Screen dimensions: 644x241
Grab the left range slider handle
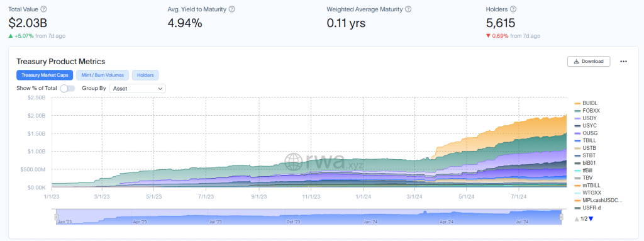[57, 216]
